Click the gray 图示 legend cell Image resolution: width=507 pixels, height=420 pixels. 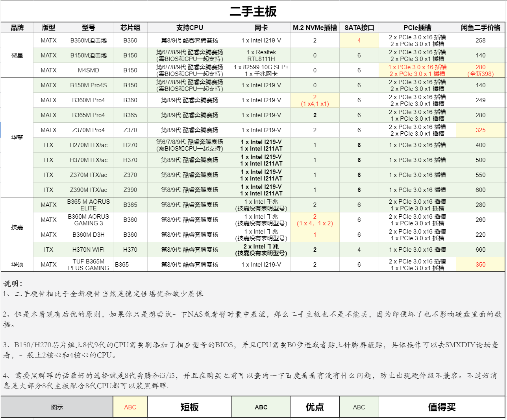pos(57,407)
